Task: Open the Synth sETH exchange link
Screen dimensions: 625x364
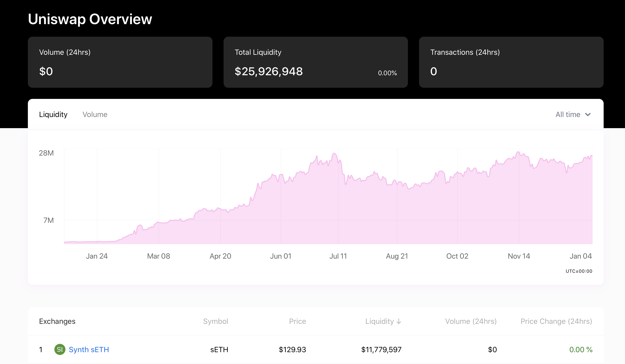Action: (89, 349)
